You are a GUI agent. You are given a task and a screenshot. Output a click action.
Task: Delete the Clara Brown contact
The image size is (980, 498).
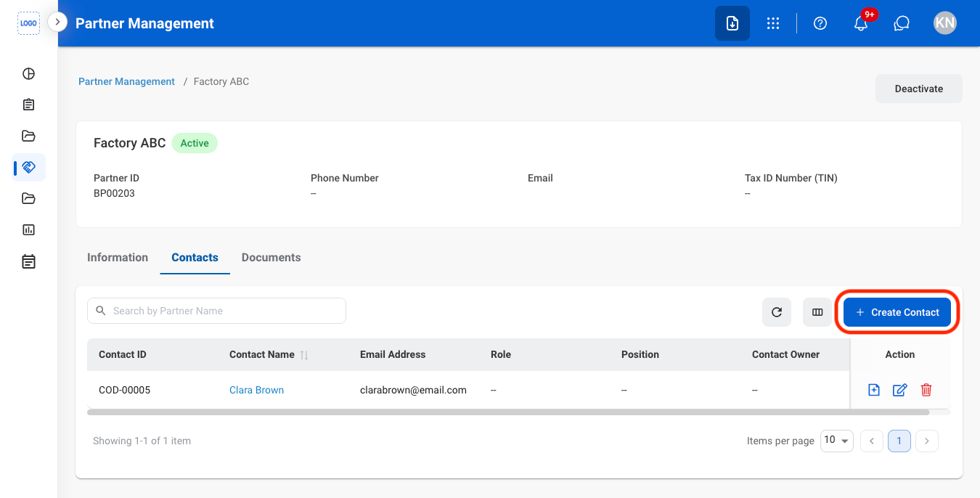[x=926, y=390]
